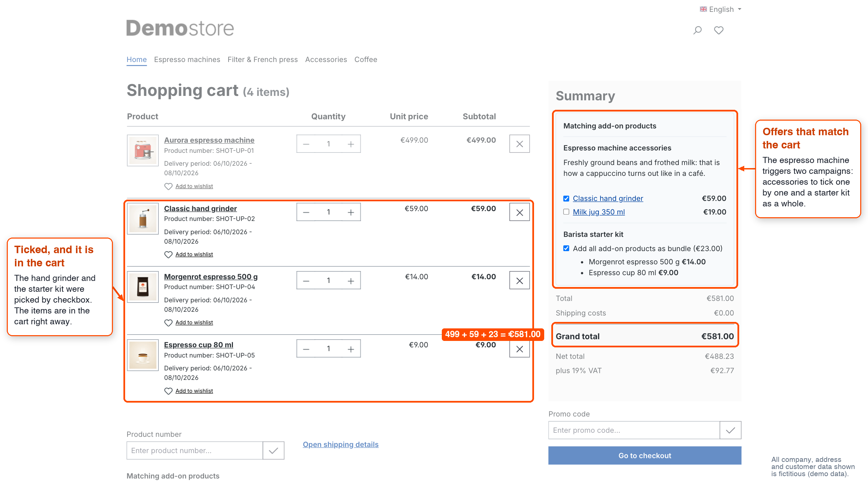Open Filter & French press category
The height and width of the screenshot is (488, 868).
[262, 59]
